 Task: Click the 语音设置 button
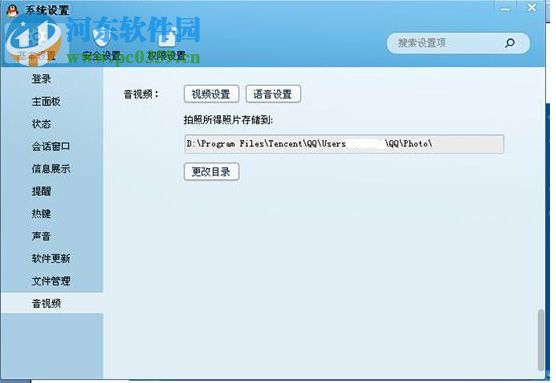(273, 94)
